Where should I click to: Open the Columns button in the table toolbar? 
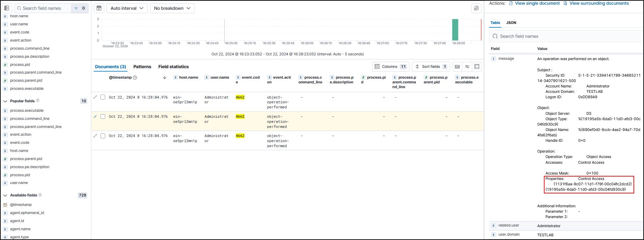391,66
